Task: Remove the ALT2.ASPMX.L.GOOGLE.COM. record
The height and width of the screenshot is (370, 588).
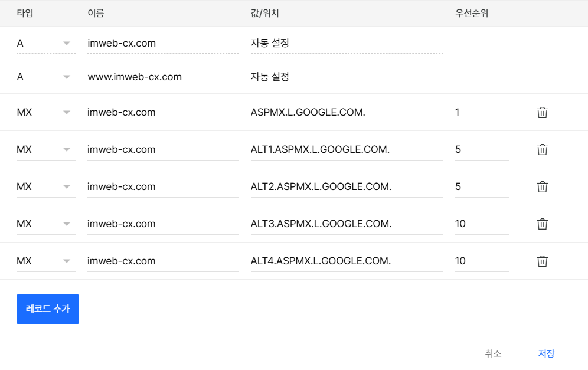Action: tap(542, 186)
